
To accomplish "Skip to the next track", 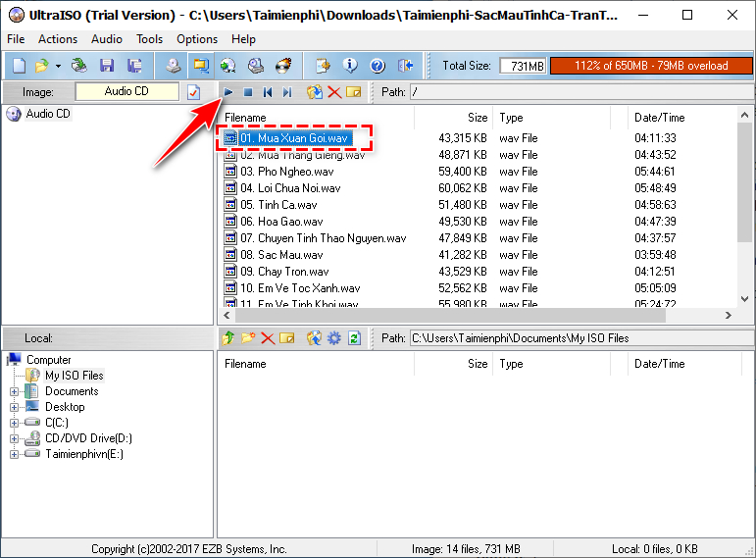I will coord(287,92).
